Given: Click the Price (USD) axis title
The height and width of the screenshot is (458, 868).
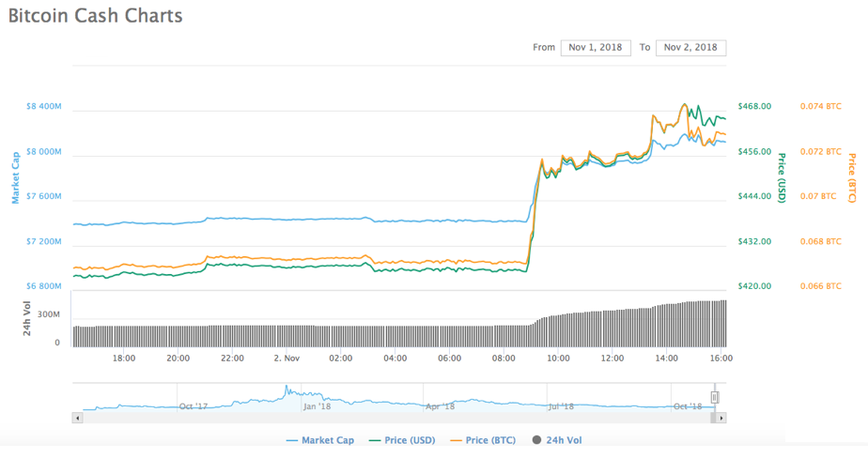Looking at the screenshot, I should pyautogui.click(x=781, y=178).
